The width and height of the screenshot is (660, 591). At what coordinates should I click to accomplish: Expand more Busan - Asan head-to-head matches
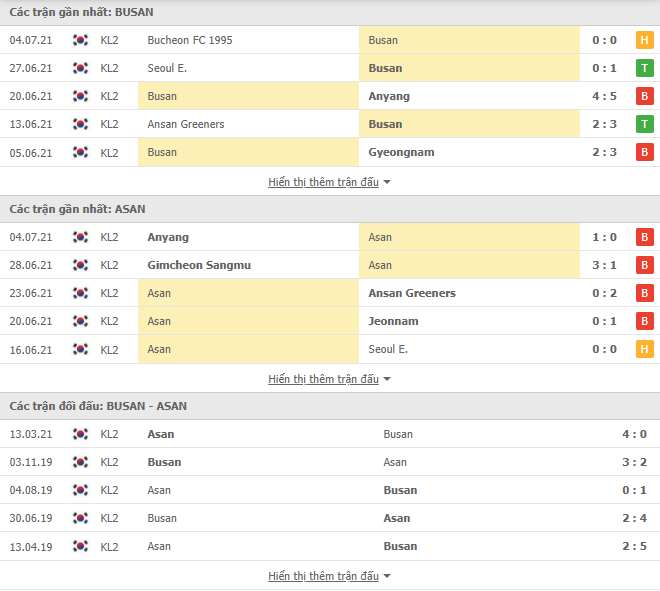pyautogui.click(x=329, y=576)
